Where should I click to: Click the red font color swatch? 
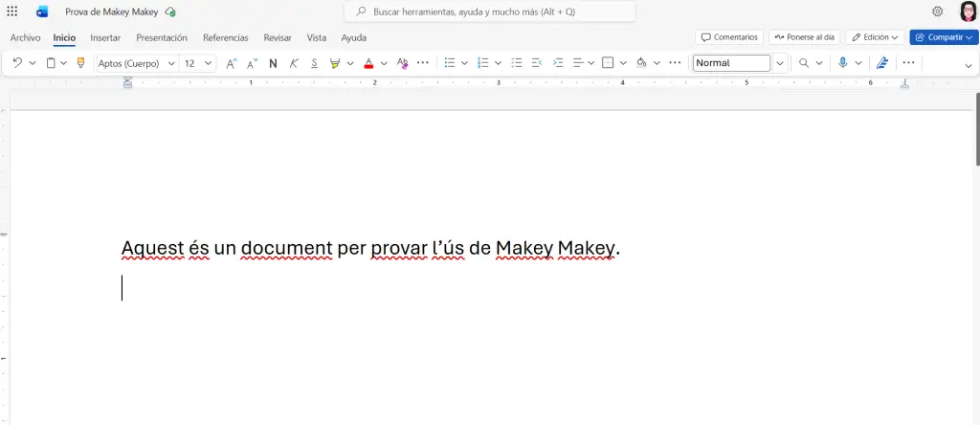click(368, 63)
